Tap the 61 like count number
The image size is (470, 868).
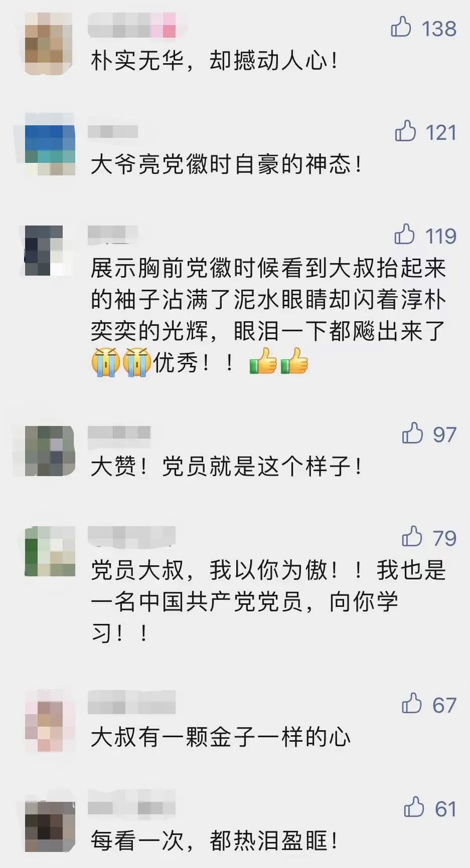tap(445, 808)
